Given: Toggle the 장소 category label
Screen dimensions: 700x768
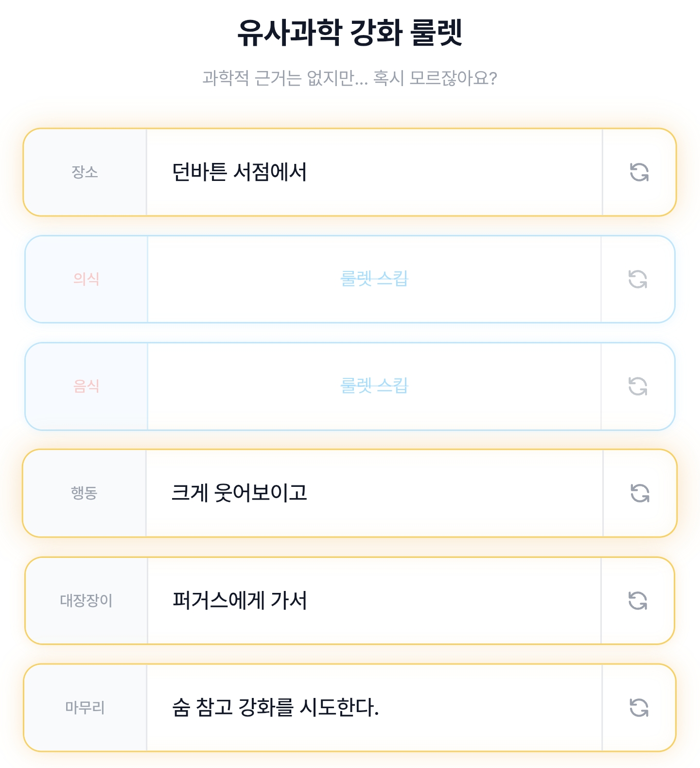Looking at the screenshot, I should click(x=85, y=172).
